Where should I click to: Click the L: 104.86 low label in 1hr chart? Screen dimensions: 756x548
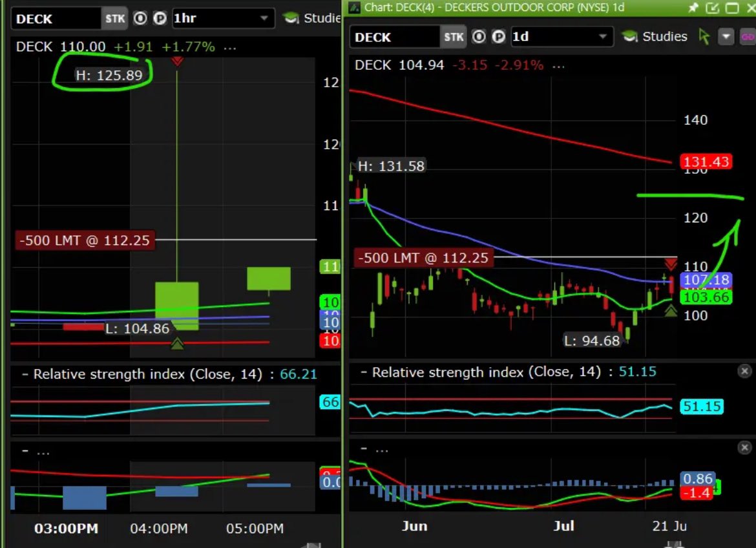pos(137,328)
